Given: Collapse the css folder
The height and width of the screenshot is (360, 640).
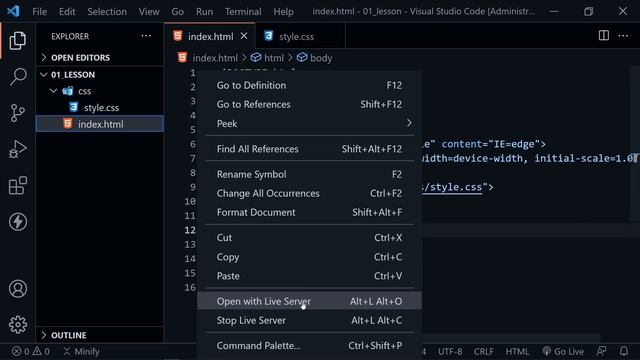Looking at the screenshot, I should tap(100, 91).
